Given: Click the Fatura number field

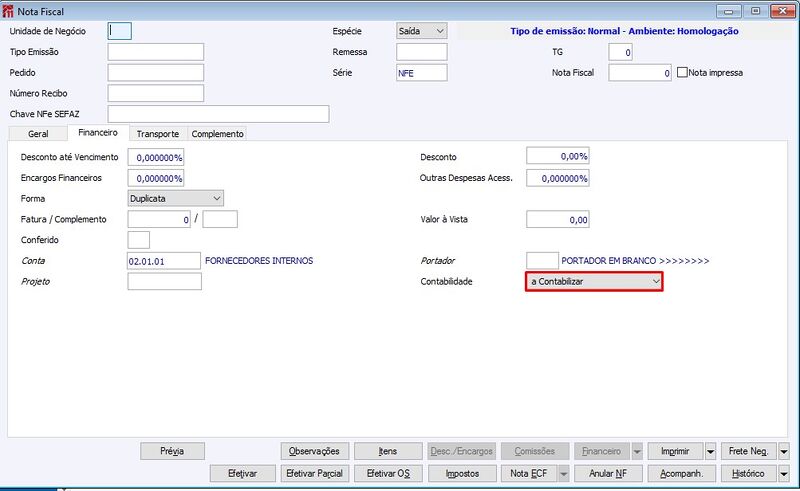Looking at the screenshot, I should click(x=159, y=219).
